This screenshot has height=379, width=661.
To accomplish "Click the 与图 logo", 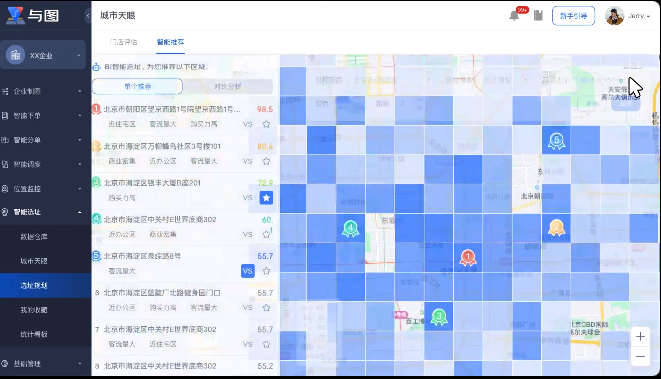I will tap(32, 16).
